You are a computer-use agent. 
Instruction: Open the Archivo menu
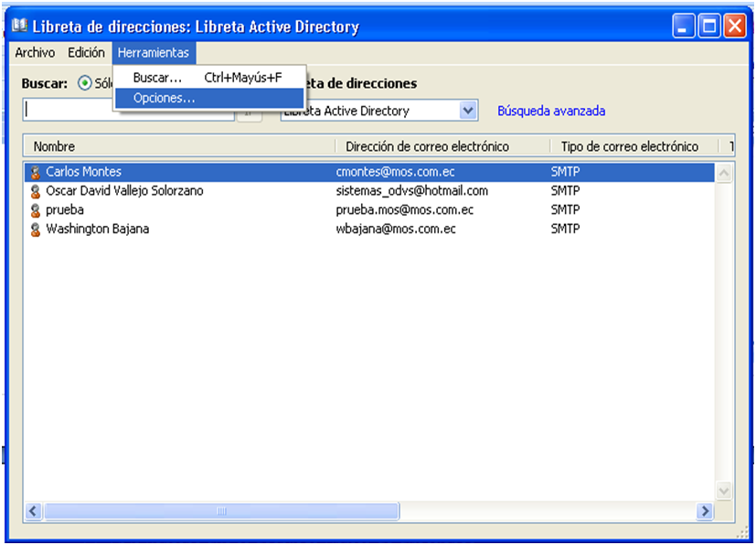pyautogui.click(x=35, y=52)
